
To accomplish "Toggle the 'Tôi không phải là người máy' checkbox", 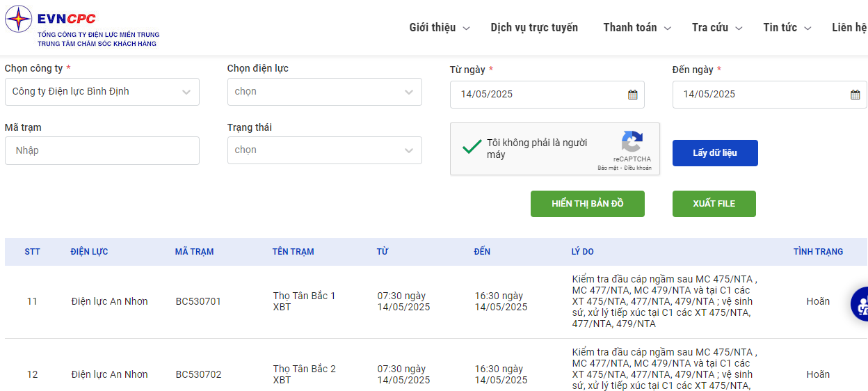I will [x=472, y=147].
